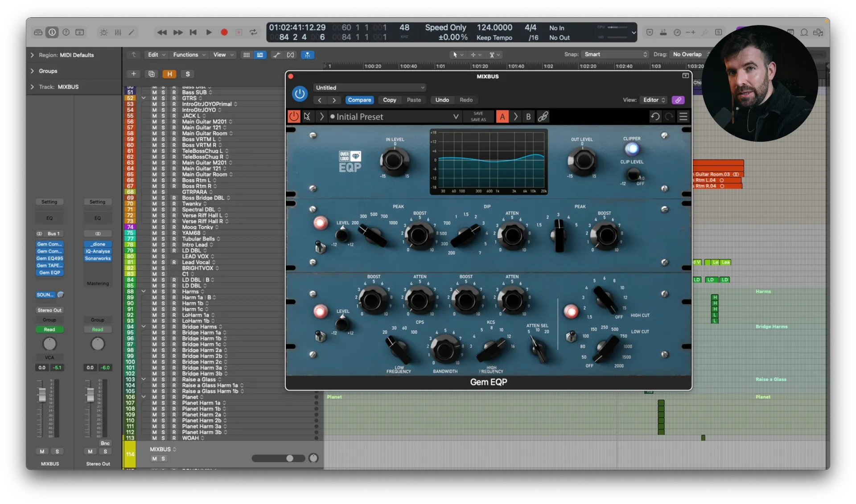Toggle Gem EQP plugin power bypass in header
856x504 pixels.
point(300,94)
